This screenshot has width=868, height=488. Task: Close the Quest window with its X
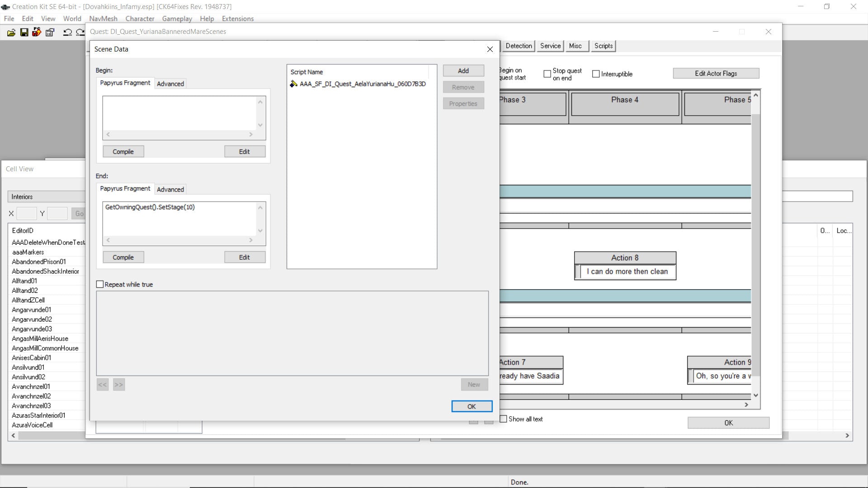click(x=768, y=32)
